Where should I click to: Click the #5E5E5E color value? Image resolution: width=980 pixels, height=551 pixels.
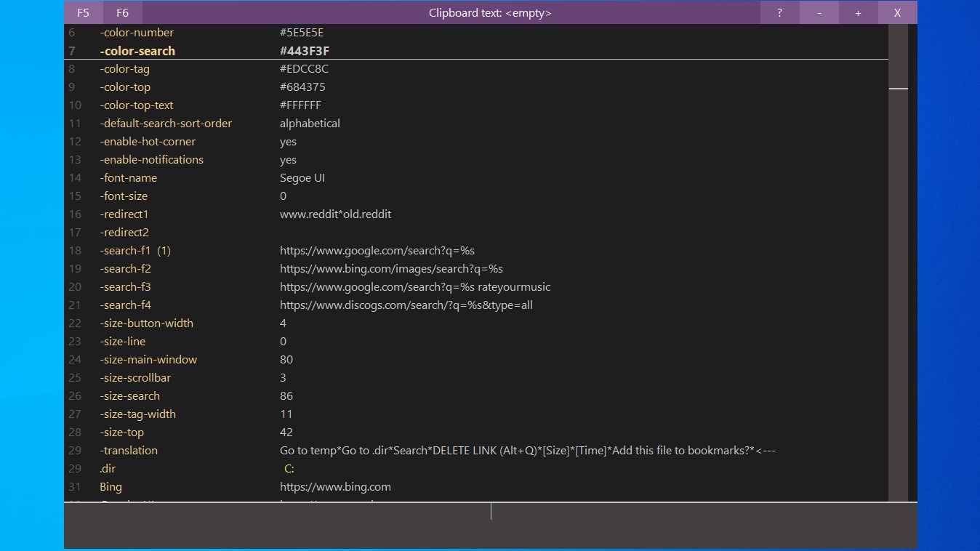click(x=302, y=33)
